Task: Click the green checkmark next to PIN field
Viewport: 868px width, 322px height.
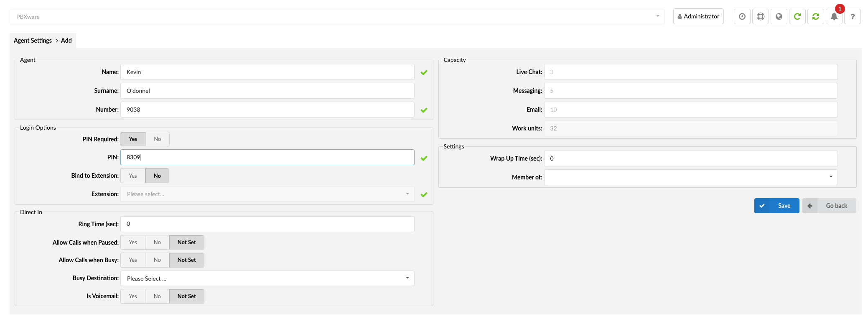Action: [424, 158]
